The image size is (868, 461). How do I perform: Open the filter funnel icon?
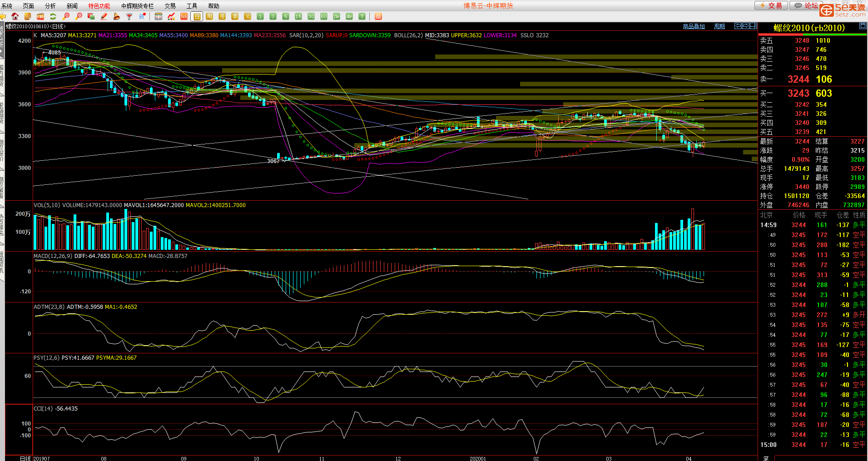[x=129, y=16]
